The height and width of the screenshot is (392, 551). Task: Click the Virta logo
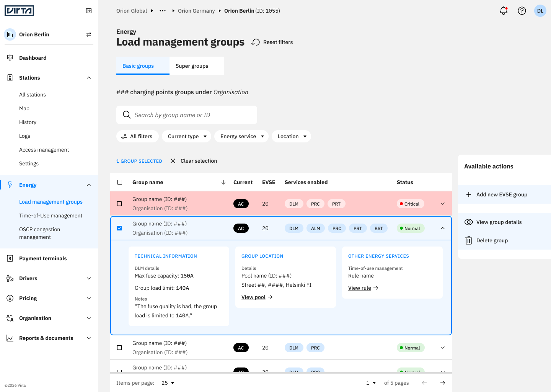19,11
